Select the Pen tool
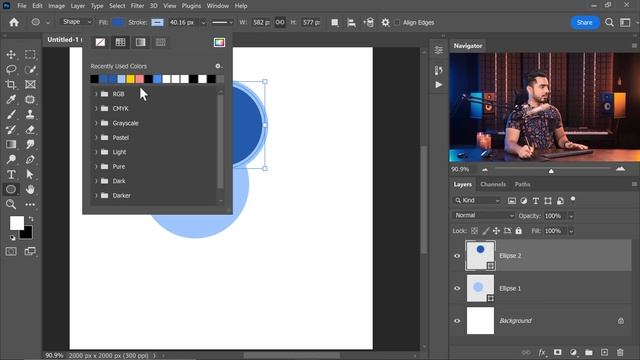Viewport: 640px width, 360px height. click(x=30, y=159)
